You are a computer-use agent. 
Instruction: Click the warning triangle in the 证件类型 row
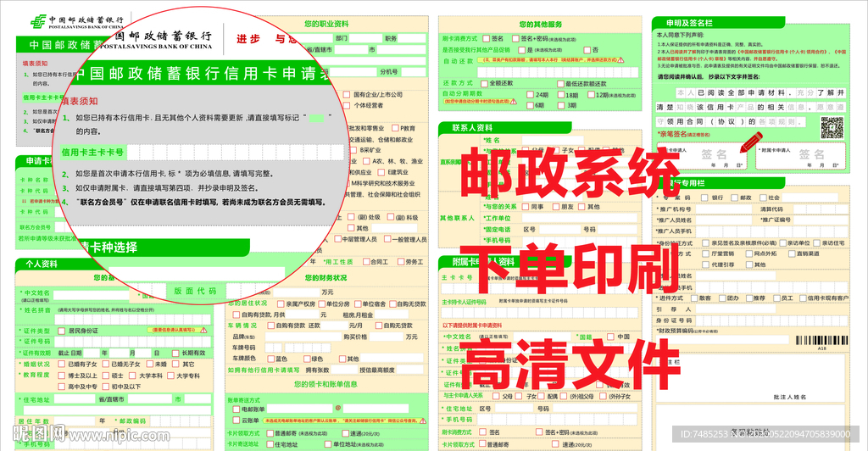203,331
